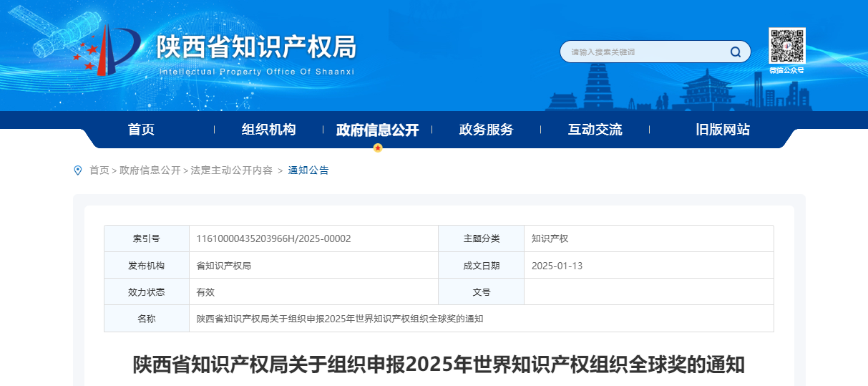This screenshot has width=868, height=386.
Task: Click 通知公告 in the breadcrumb
Action: coord(308,170)
